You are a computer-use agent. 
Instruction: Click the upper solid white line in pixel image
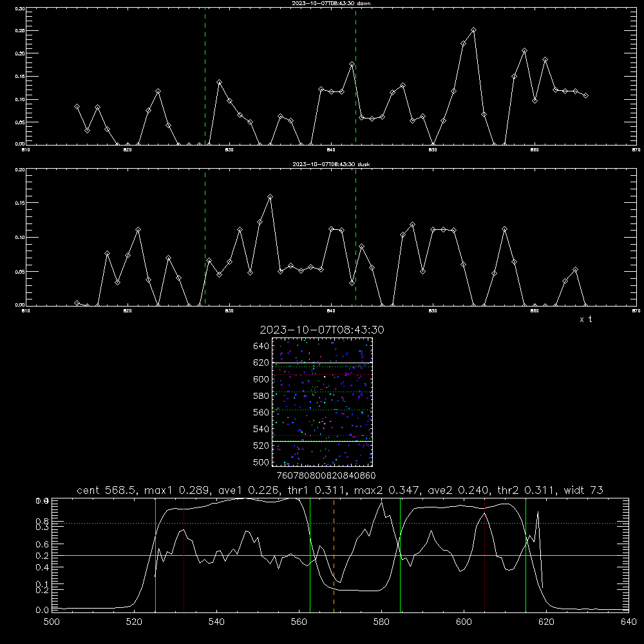323,363
